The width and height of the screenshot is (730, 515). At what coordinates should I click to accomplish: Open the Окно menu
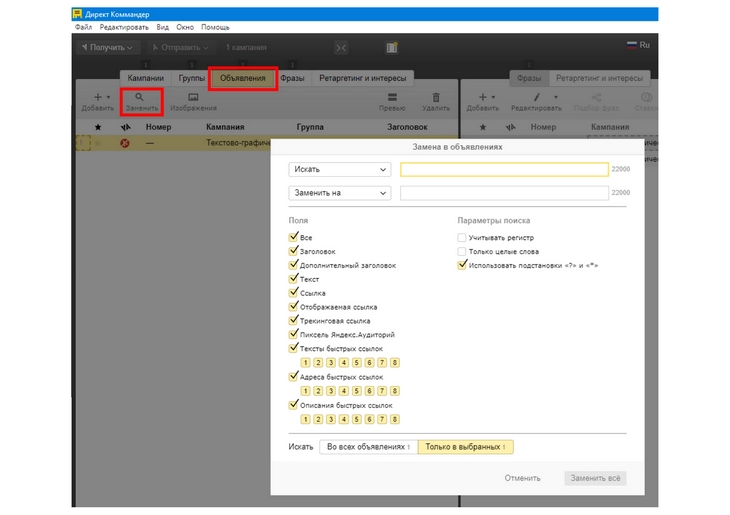point(185,27)
